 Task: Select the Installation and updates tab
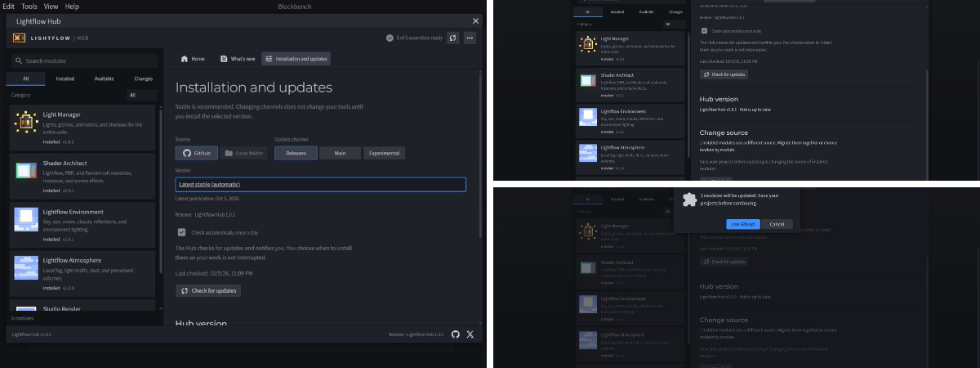296,59
